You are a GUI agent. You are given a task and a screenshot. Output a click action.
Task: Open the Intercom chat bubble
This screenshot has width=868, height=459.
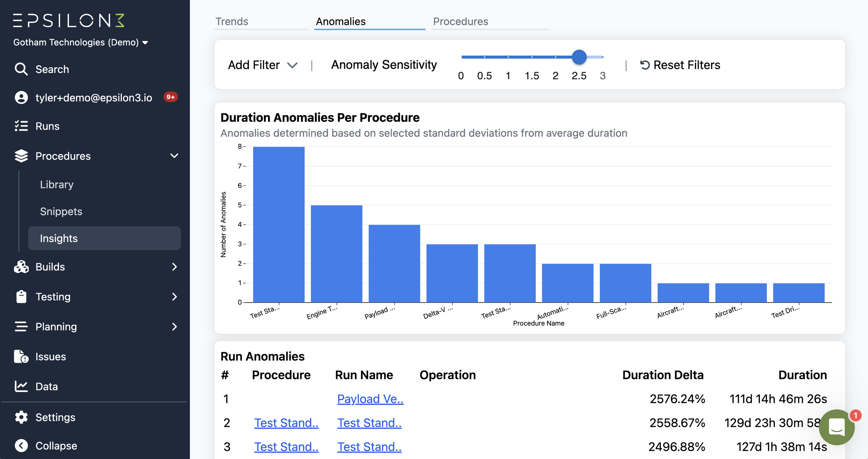click(x=837, y=427)
